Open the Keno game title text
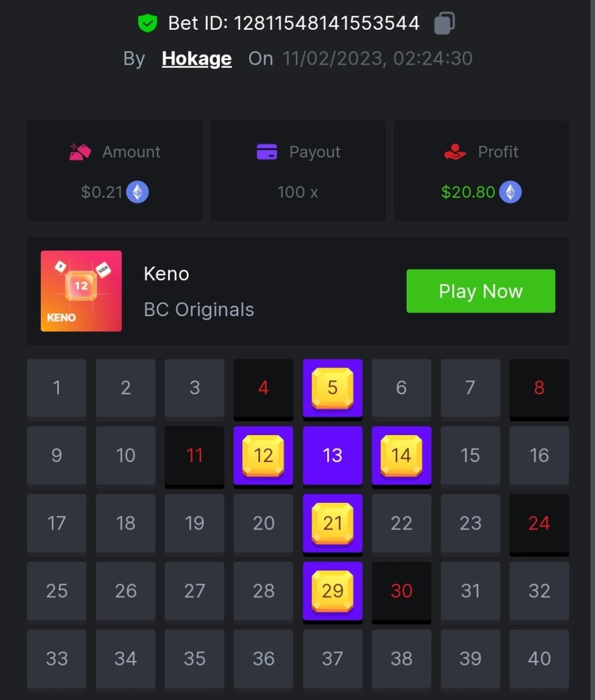Image resolution: width=595 pixels, height=700 pixels. [x=166, y=274]
